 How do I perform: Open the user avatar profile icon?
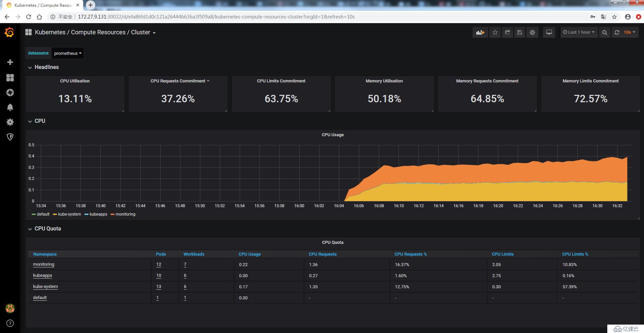(x=10, y=308)
